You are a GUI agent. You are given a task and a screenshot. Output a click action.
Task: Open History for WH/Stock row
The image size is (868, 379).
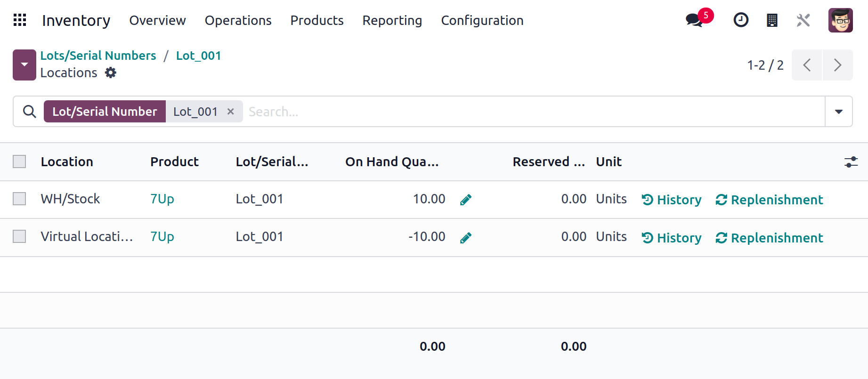[x=672, y=200]
